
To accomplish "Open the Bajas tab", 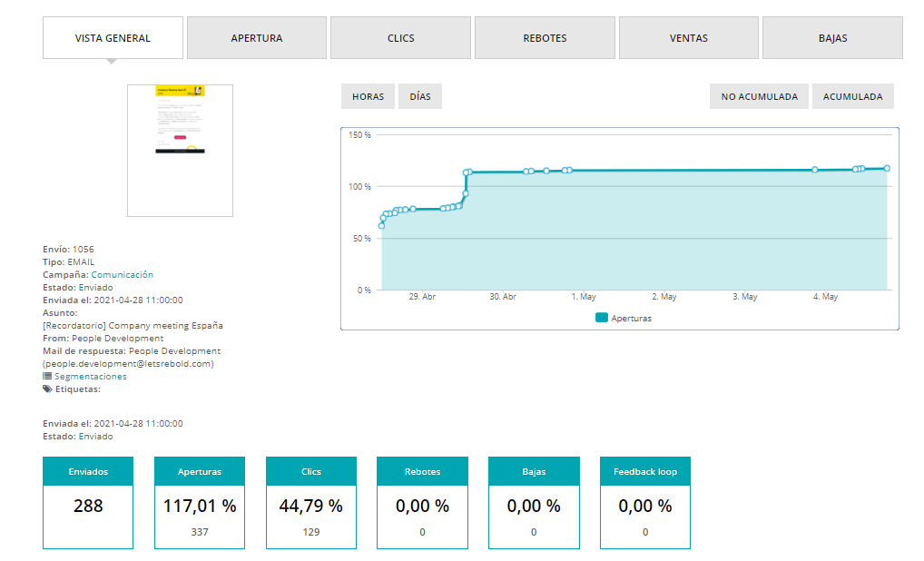I will pyautogui.click(x=832, y=38).
